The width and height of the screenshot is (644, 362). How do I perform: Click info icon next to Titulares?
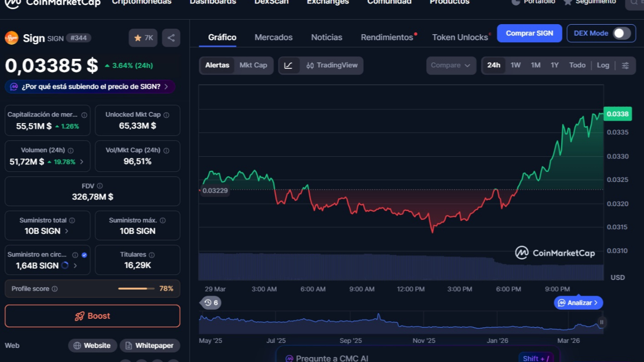[151, 255]
